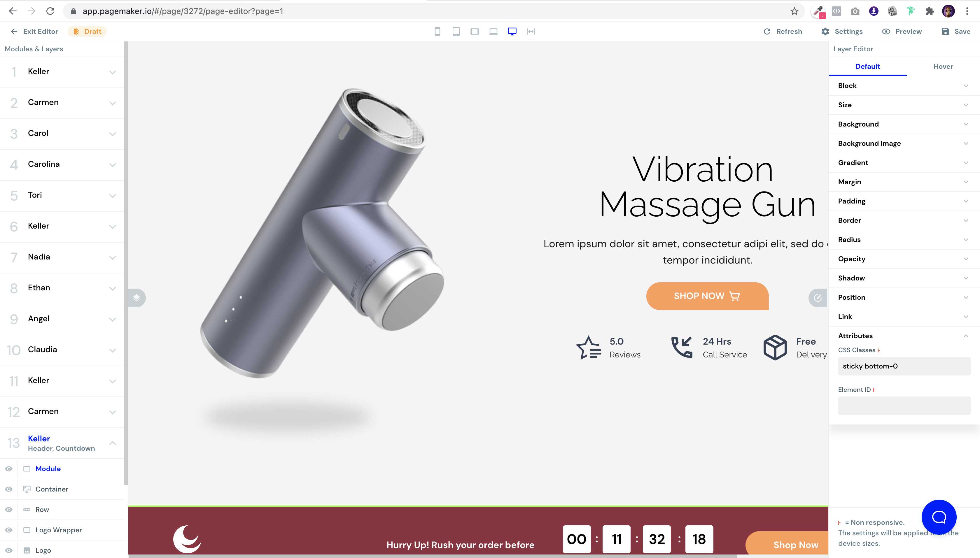Click the green bird extension icon

911,11
